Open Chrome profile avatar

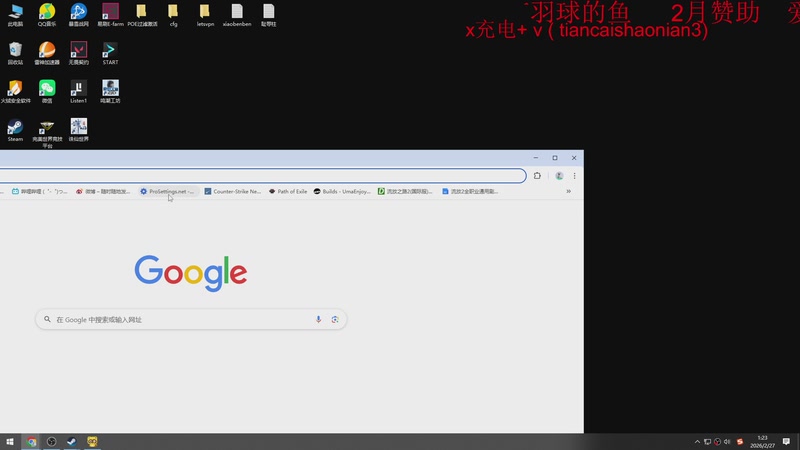[559, 176]
